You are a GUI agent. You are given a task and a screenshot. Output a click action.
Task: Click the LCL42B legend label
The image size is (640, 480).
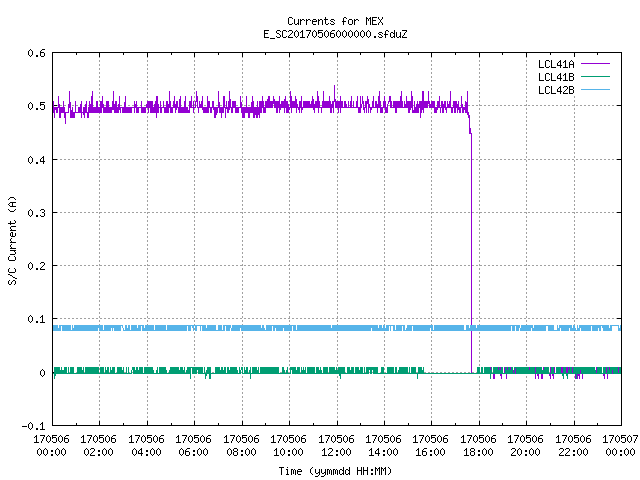click(556, 90)
